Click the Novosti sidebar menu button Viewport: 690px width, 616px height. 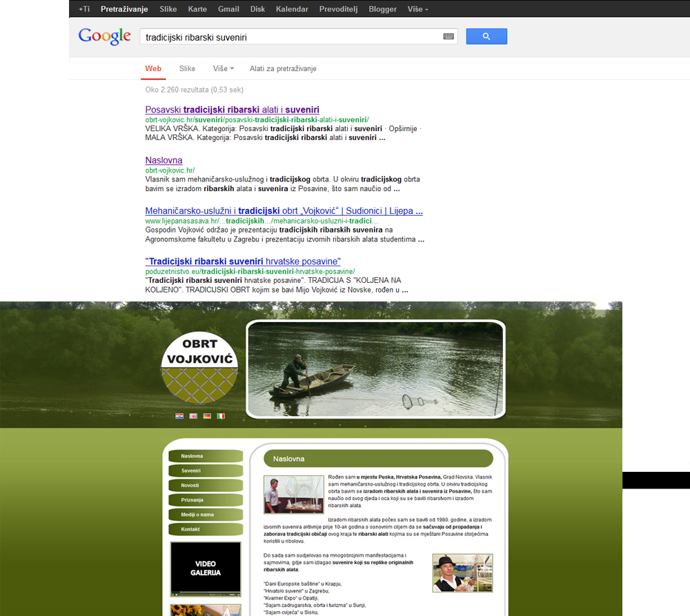point(206,486)
